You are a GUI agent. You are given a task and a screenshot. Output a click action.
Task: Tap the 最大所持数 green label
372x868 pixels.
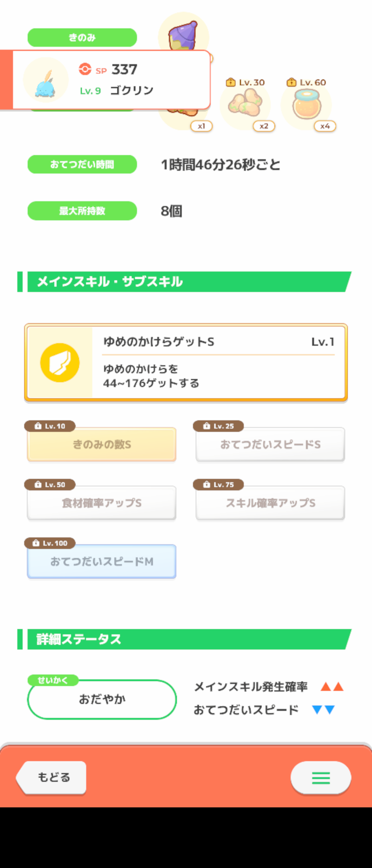pos(82,210)
